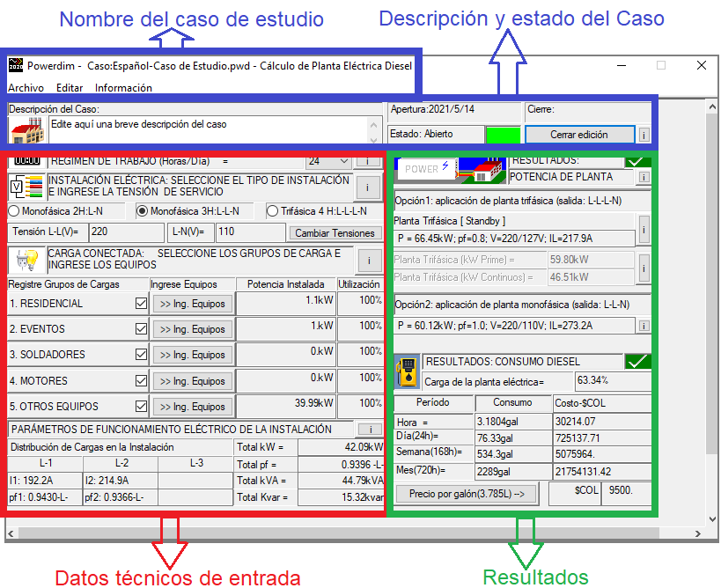Click the info button beside Cerrar edición
The image size is (721, 588).
(644, 135)
